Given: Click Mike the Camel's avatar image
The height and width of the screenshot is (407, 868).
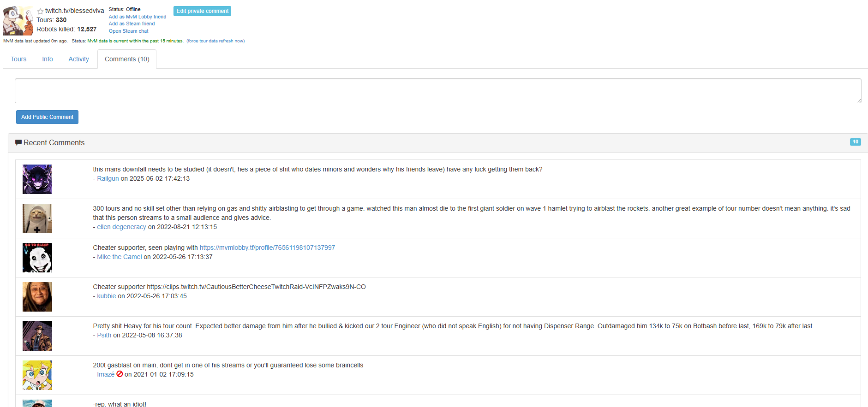Looking at the screenshot, I should tap(37, 258).
